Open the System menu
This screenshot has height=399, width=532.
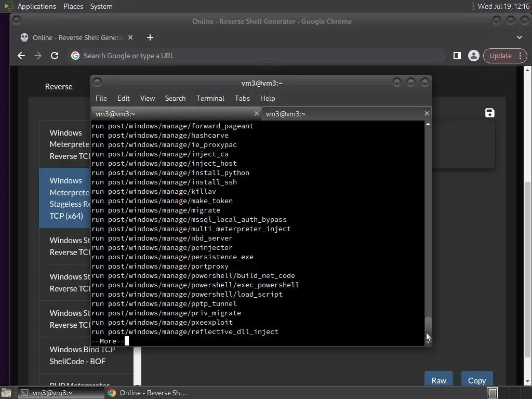click(101, 6)
